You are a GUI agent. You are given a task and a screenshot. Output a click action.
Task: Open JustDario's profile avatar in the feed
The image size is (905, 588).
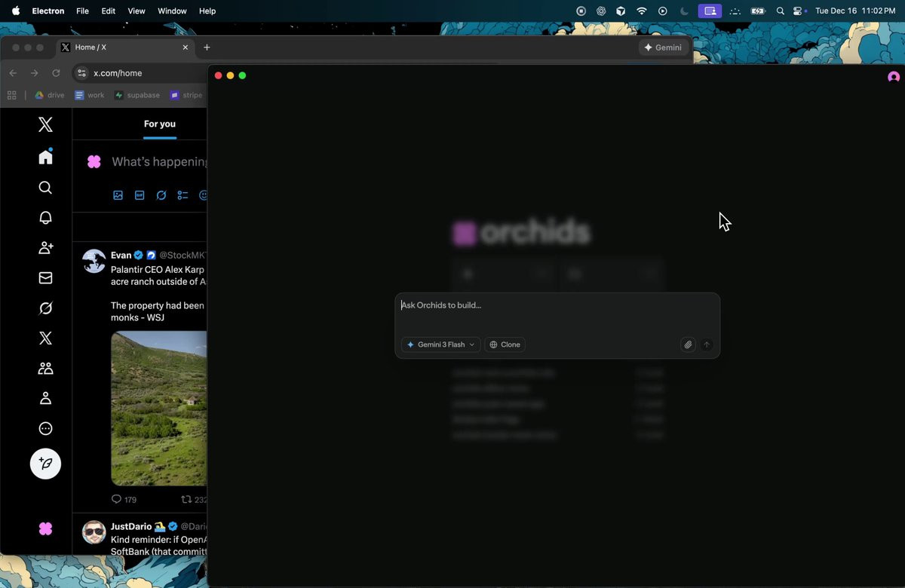pyautogui.click(x=94, y=532)
